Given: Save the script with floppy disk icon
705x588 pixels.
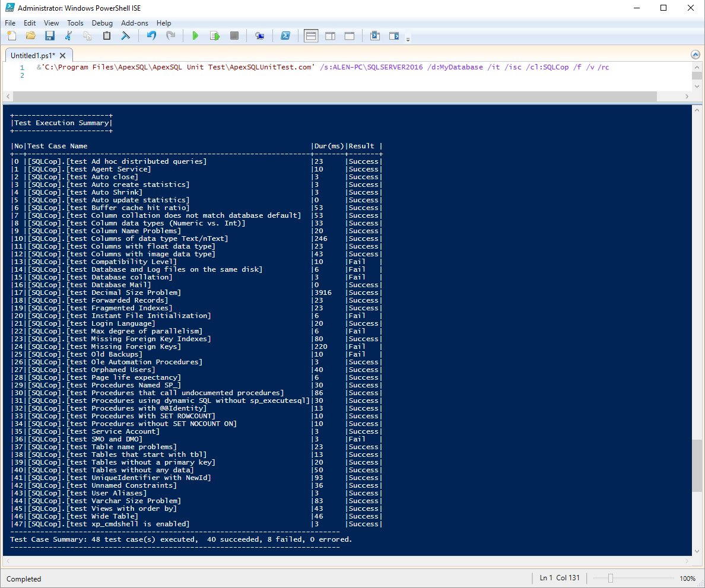Looking at the screenshot, I should [x=49, y=36].
